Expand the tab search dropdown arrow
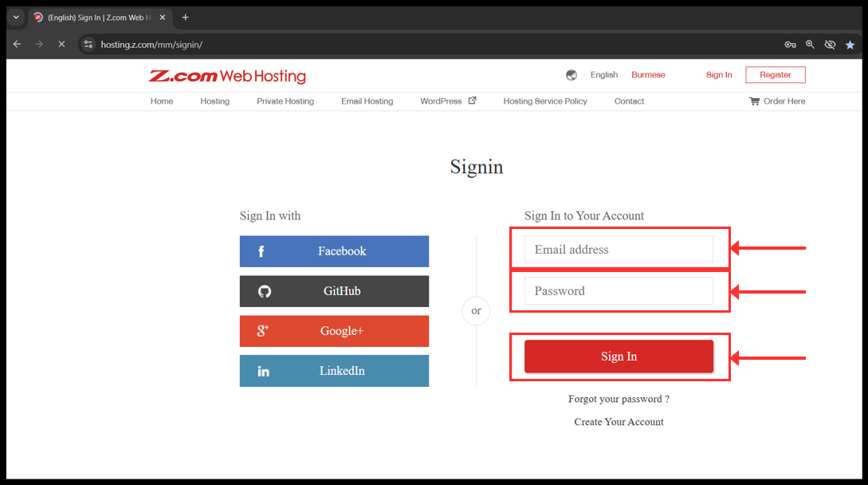This screenshot has height=485, width=868. click(16, 18)
